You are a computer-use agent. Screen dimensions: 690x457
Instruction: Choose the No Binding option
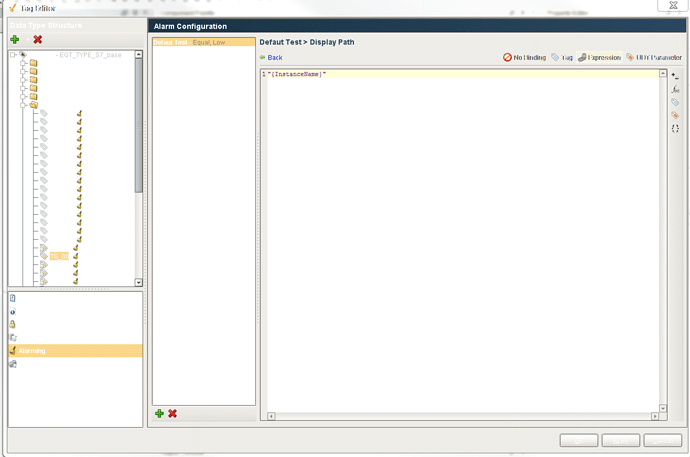[524, 58]
